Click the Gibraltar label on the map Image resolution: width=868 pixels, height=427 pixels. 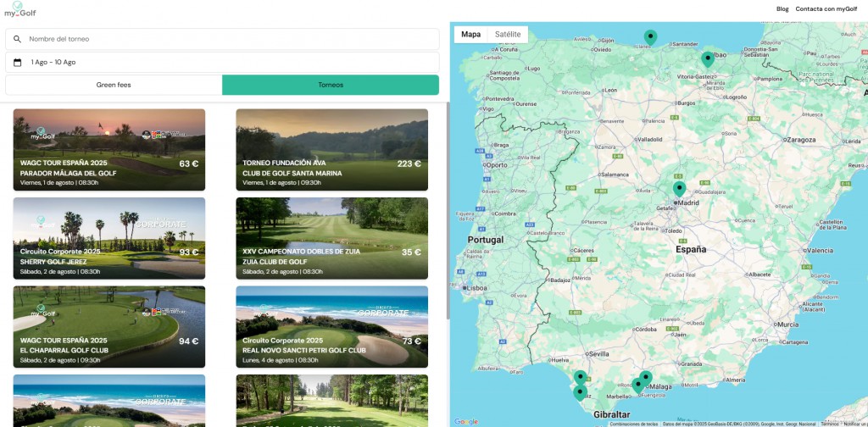(612, 414)
